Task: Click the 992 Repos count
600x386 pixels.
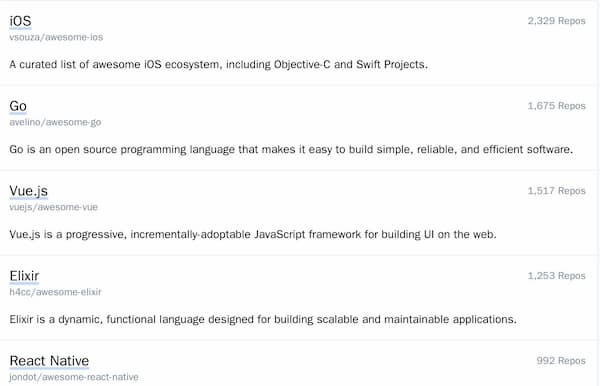Action: (561, 360)
